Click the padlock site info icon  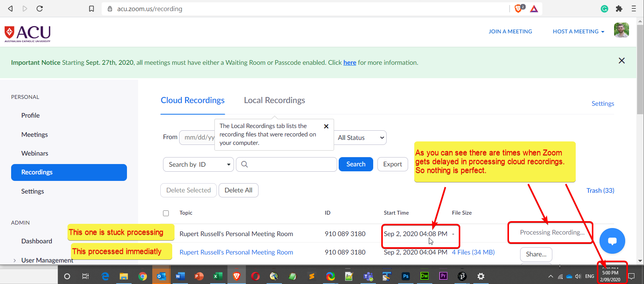(x=110, y=9)
